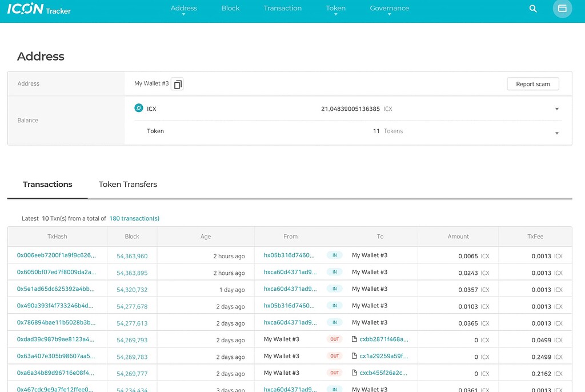The height and width of the screenshot is (392, 585).
Task: Open the Token navigation dropdown
Action: pos(336,8)
